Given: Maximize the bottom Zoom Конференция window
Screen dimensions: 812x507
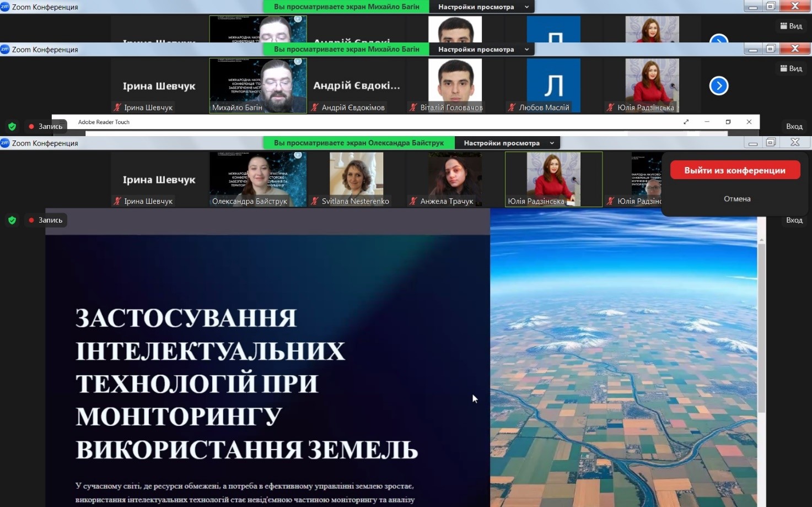Looking at the screenshot, I should tap(771, 143).
